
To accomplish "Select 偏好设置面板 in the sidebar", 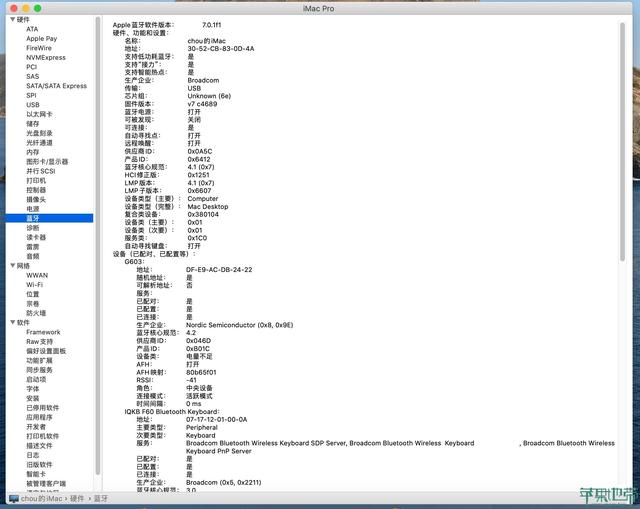I will coord(46,351).
